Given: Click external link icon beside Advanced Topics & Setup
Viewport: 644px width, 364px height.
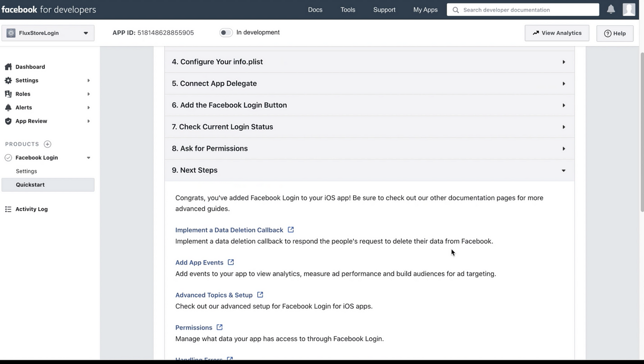Looking at the screenshot, I should pyautogui.click(x=260, y=295).
